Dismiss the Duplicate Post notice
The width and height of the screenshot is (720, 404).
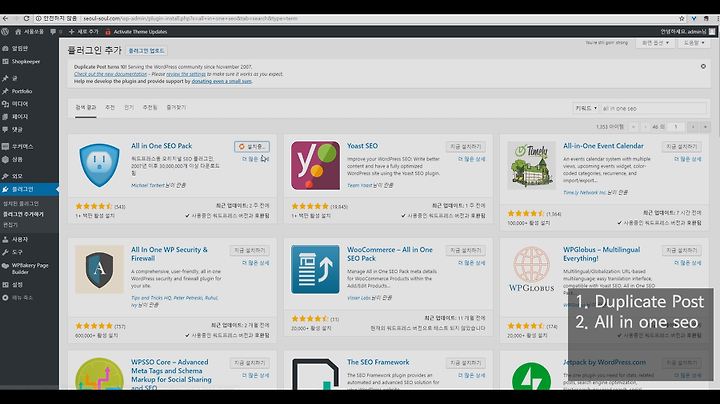tap(703, 67)
